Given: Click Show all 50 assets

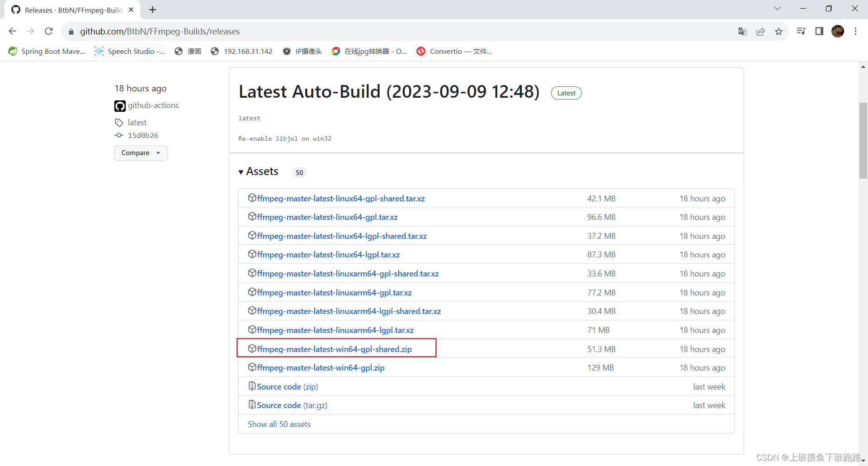Looking at the screenshot, I should click(279, 424).
